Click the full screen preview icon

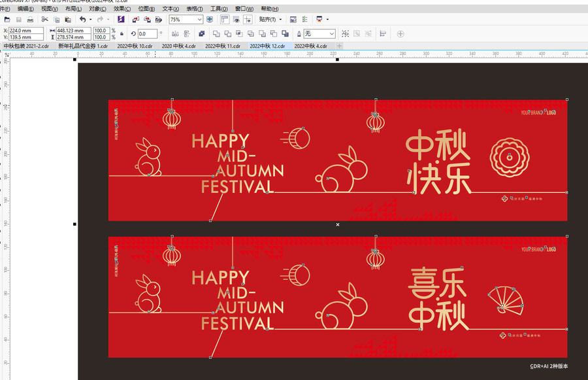(x=210, y=20)
